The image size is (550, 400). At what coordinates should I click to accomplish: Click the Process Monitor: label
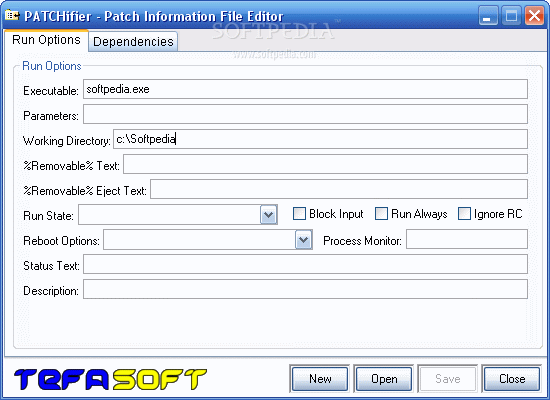point(362,241)
